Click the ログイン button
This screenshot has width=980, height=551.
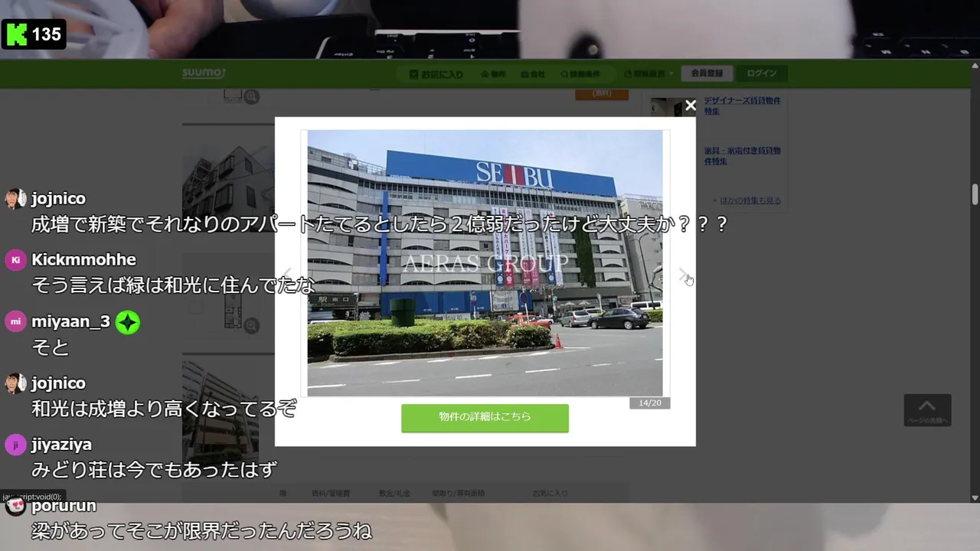point(762,73)
